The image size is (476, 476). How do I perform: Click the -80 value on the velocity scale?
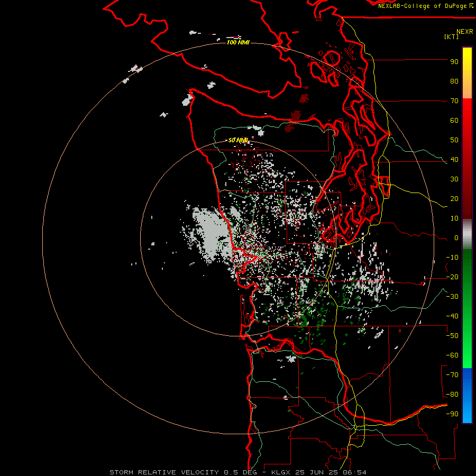coord(452,395)
